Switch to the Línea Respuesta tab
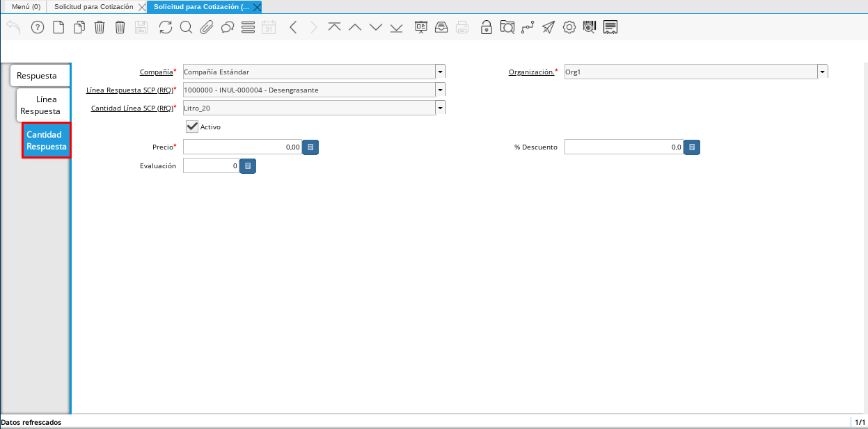 pos(42,105)
